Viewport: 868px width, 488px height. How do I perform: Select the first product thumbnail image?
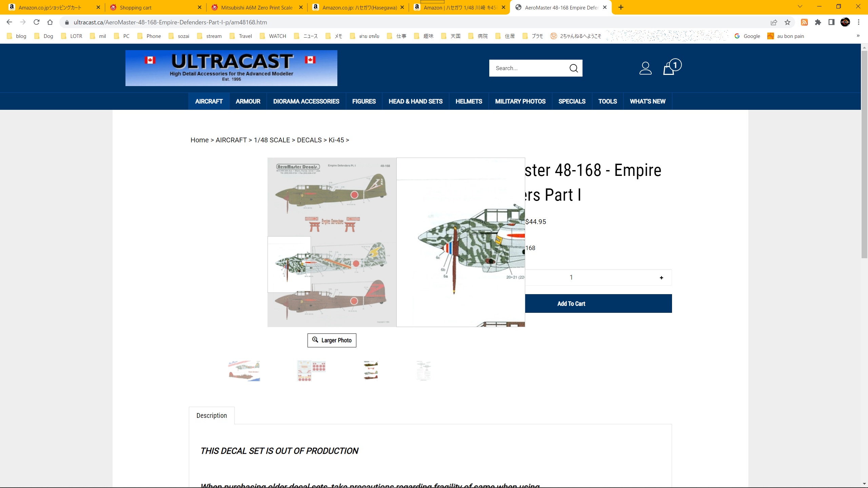point(244,371)
